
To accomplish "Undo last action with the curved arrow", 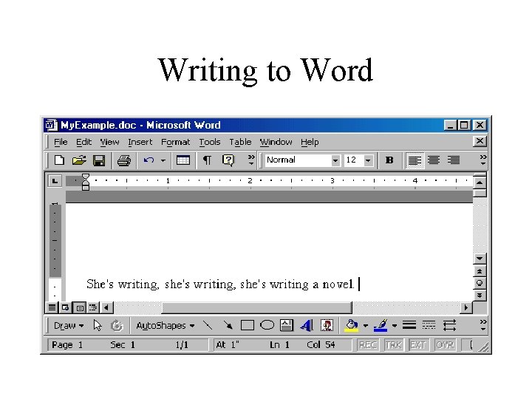I will 149,160.
